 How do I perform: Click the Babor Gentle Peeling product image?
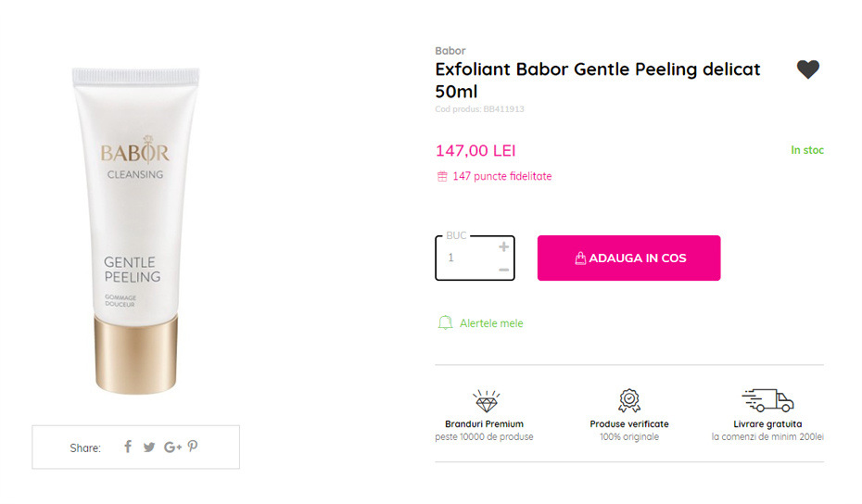coord(136,230)
